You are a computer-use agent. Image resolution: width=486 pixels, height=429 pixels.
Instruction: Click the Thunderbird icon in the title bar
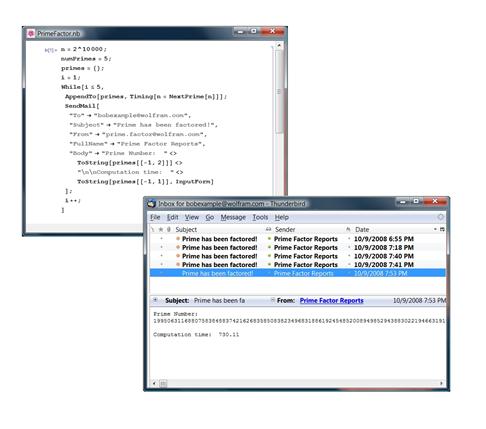(152, 203)
